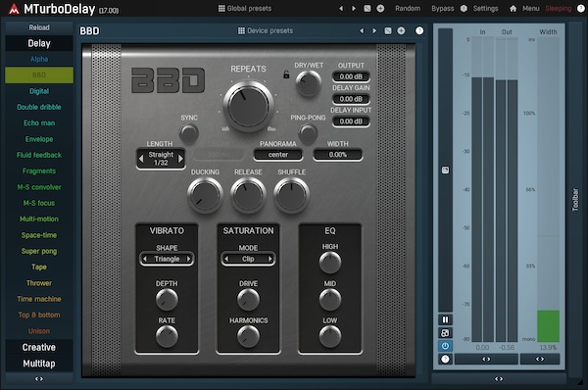Open help question mark in title bar
Screen dimensions: 588x390
[x=580, y=8]
